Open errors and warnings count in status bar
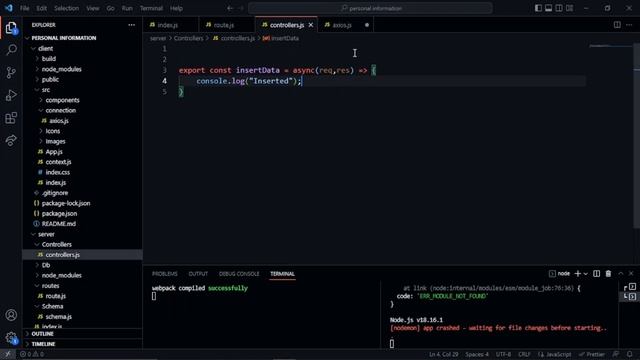Image resolution: width=640 pixels, height=360 pixels. coord(32,354)
